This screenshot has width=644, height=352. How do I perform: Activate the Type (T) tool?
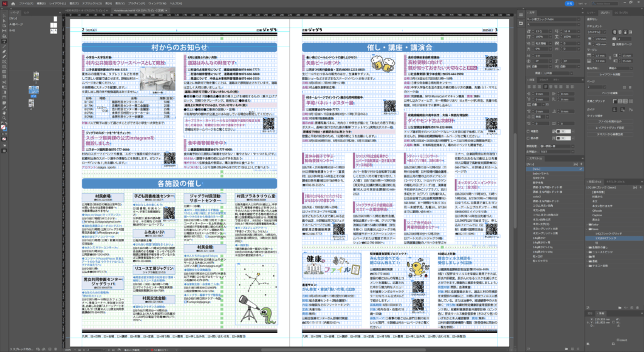4,41
